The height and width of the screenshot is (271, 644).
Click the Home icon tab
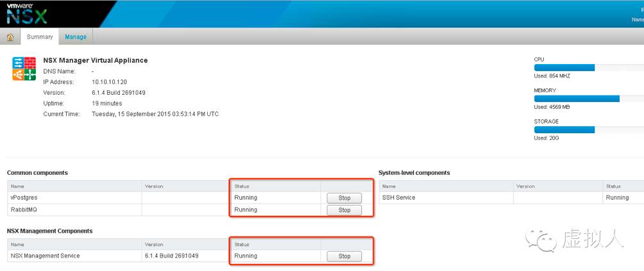tap(10, 37)
